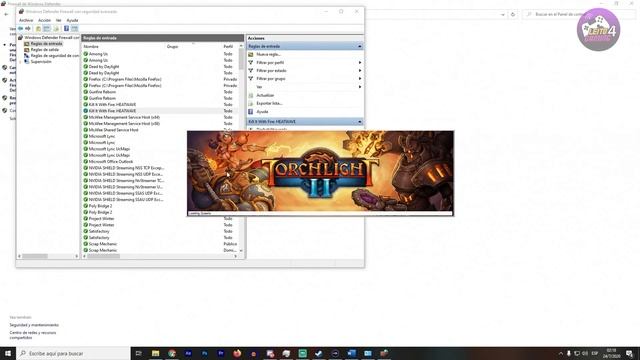The image size is (640, 360).
Task: Click Exportar lista... in the Acciones pane
Action: (269, 103)
